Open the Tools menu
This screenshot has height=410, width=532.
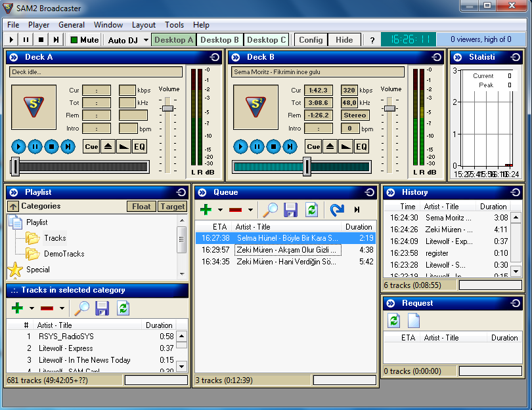point(175,25)
